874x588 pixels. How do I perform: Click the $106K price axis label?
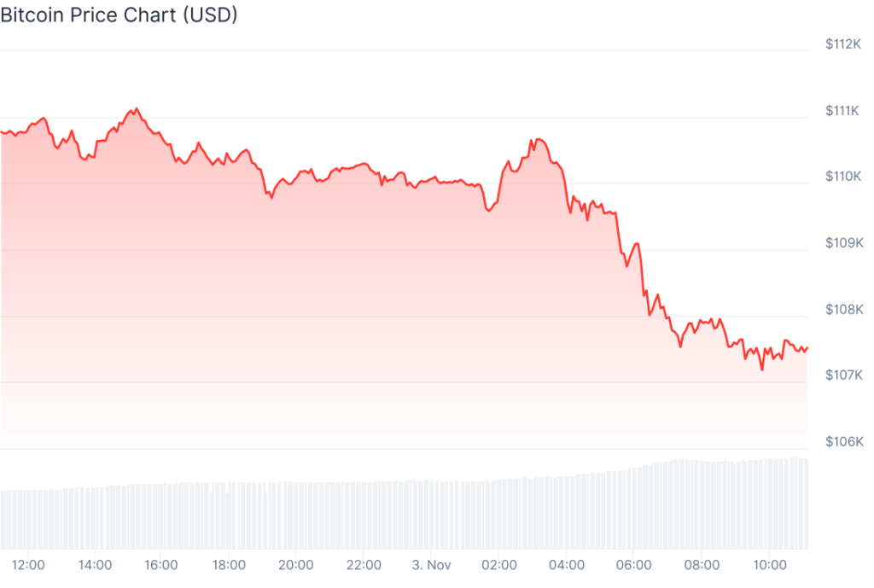point(843,441)
